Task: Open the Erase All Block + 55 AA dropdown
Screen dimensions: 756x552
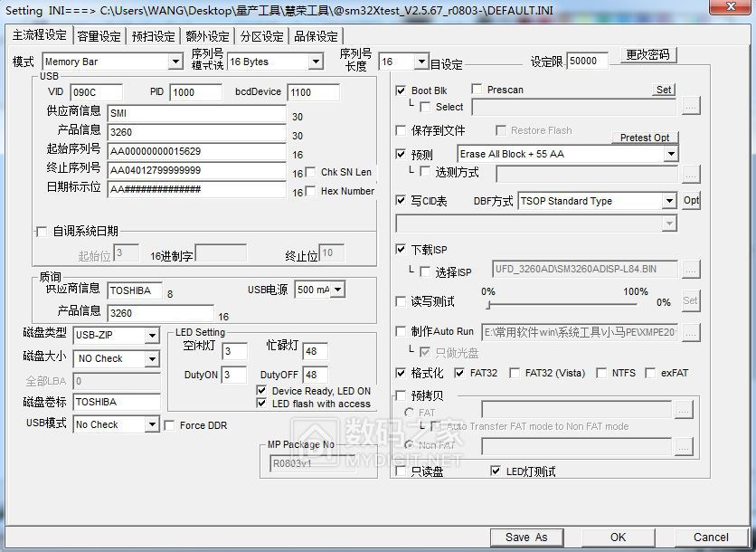Action: [x=670, y=155]
